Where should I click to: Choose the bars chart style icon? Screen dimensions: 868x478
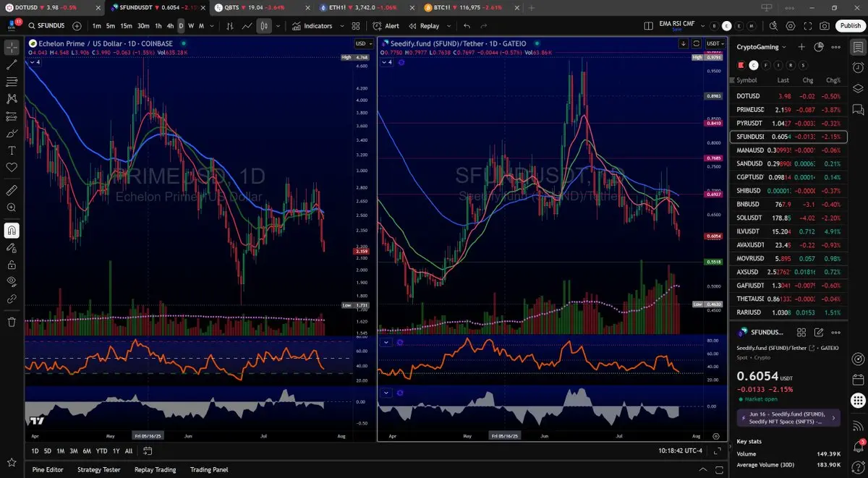point(230,26)
